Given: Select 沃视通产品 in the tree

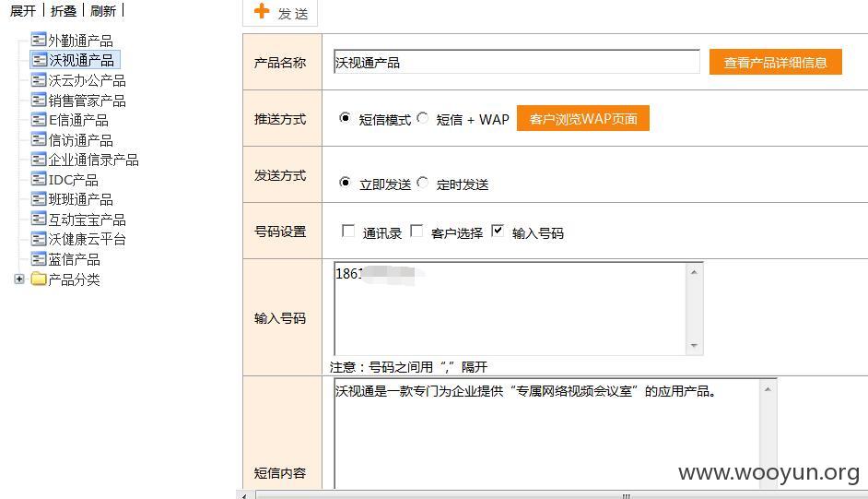Looking at the screenshot, I should (81, 60).
